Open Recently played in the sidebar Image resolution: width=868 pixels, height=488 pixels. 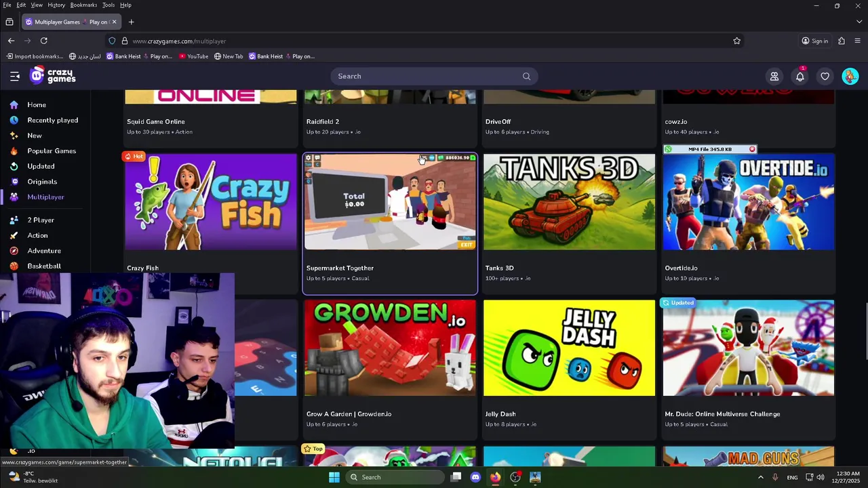pos(52,120)
